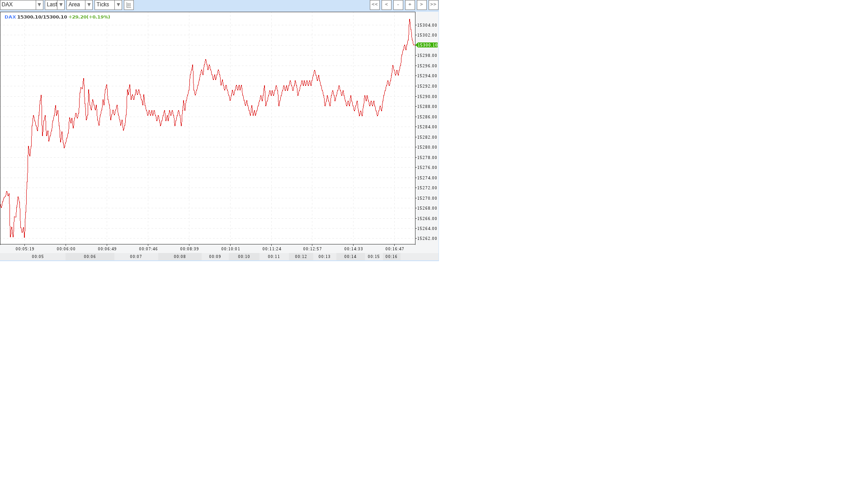Zoom in using the plus button
The height and width of the screenshot is (488, 868).
pos(410,5)
